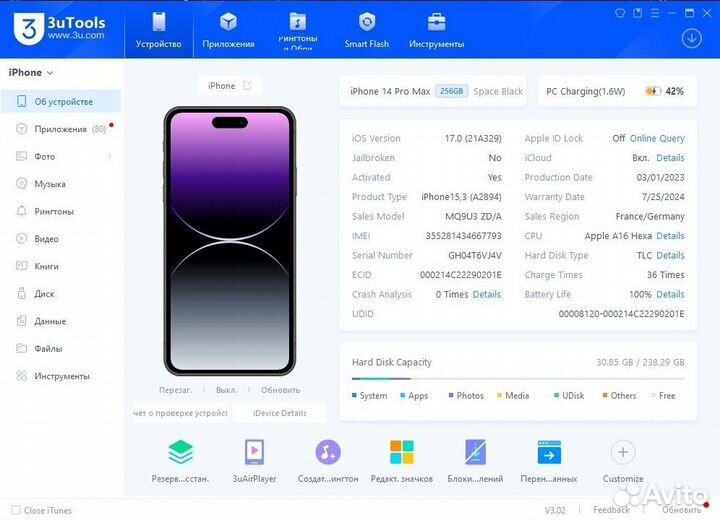
Task: Click Feedback in status bar
Action: pyautogui.click(x=611, y=510)
